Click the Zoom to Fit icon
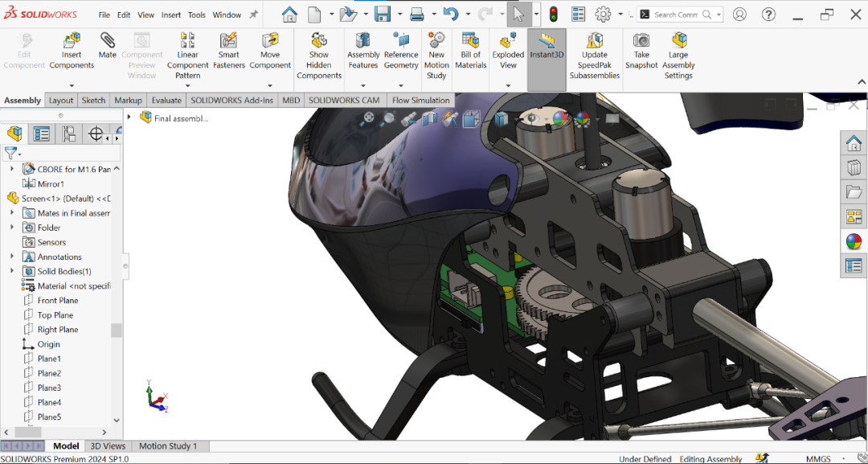 [369, 117]
